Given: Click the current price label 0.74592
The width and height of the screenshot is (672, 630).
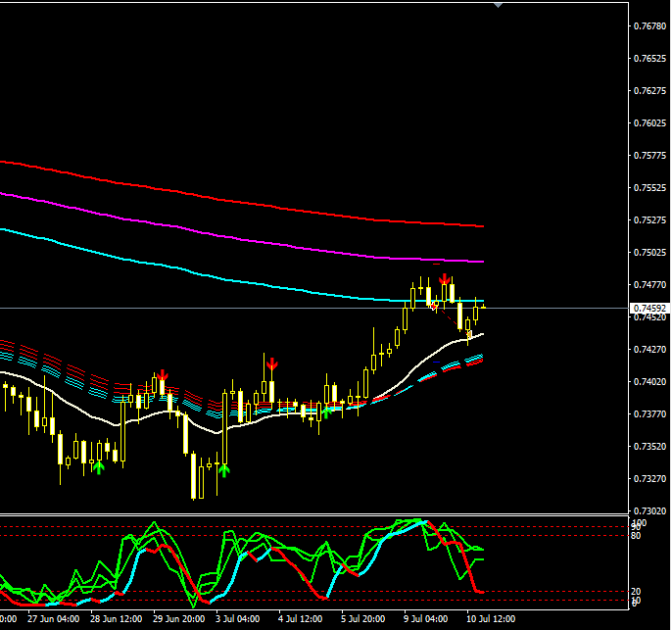Looking at the screenshot, I should [649, 309].
